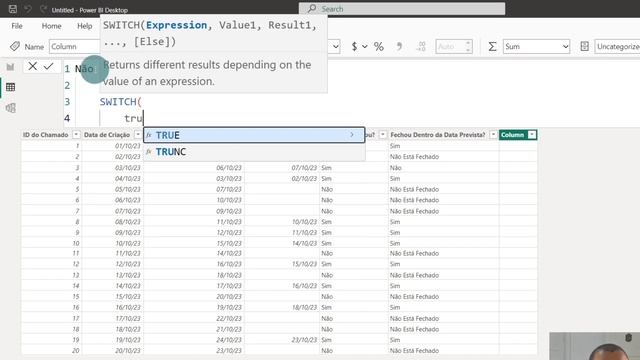Screen dimensions: 640x360
Task: Open the File menu
Action: tap(17, 26)
